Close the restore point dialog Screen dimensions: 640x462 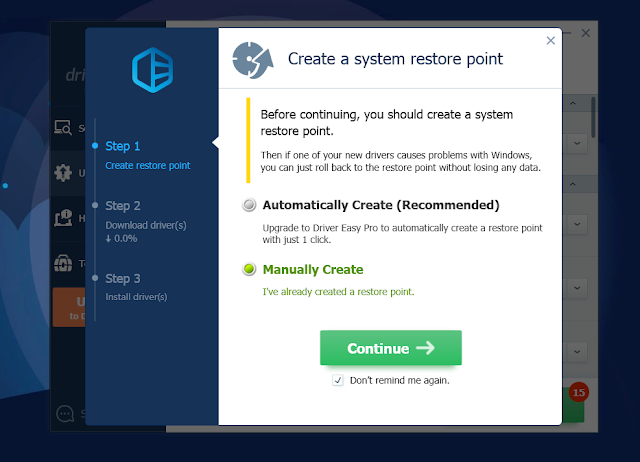click(x=551, y=40)
